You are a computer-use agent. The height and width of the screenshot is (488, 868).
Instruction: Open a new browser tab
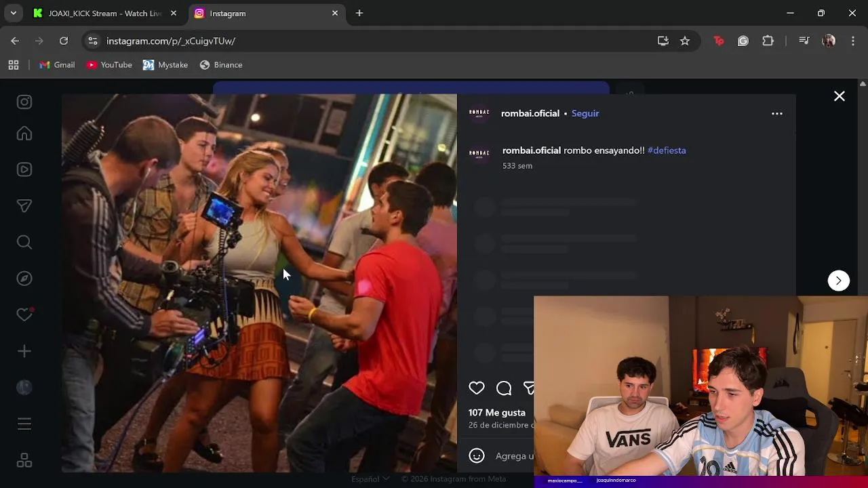(x=359, y=13)
